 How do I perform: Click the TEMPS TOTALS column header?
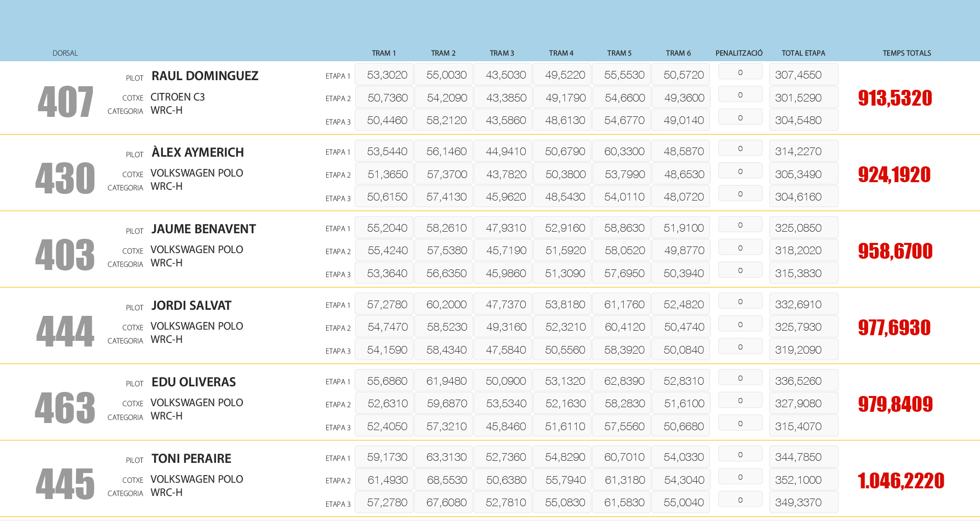(906, 53)
